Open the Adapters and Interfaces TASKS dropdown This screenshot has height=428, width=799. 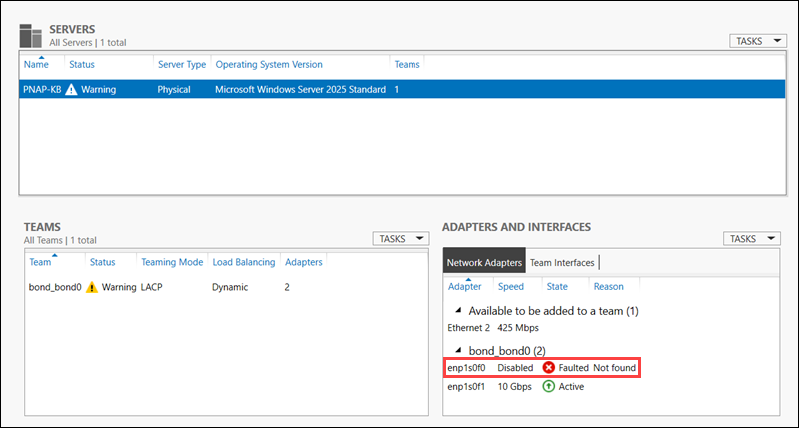tap(752, 238)
